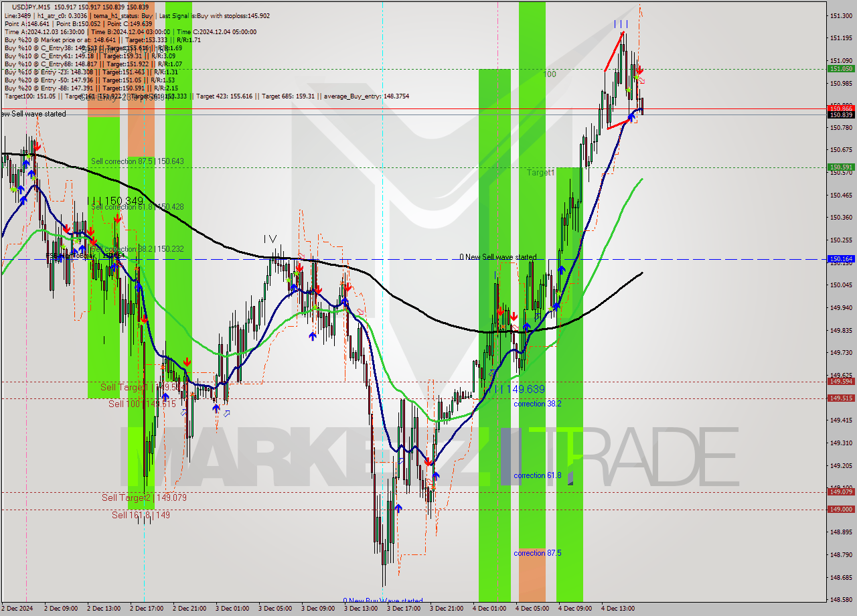The image size is (857, 616).
Task: Click the '3 Dec 05:00' time axis label
Action: [x=276, y=609]
